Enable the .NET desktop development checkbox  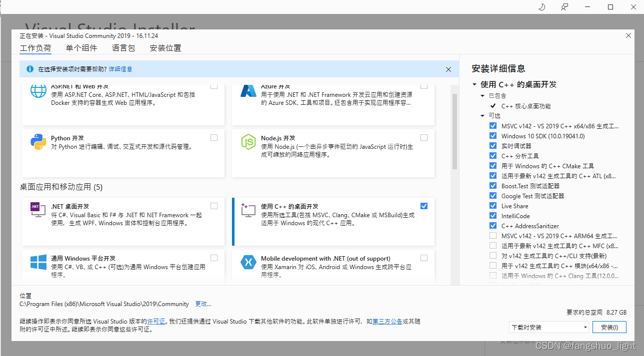[x=214, y=206]
